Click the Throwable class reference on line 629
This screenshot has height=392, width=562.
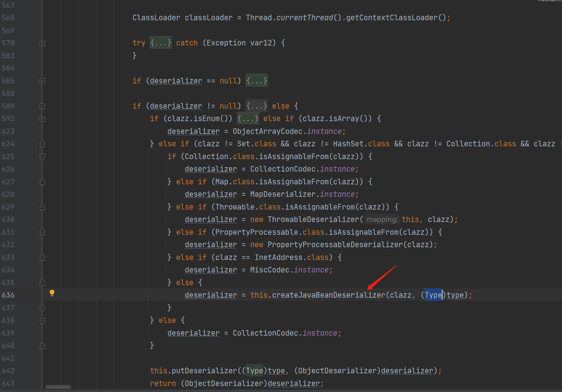[235, 207]
